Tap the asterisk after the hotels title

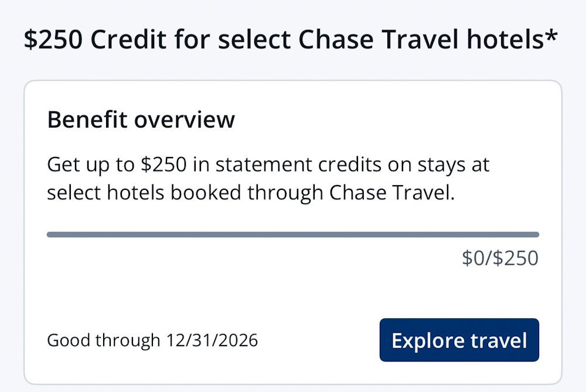coord(551,36)
